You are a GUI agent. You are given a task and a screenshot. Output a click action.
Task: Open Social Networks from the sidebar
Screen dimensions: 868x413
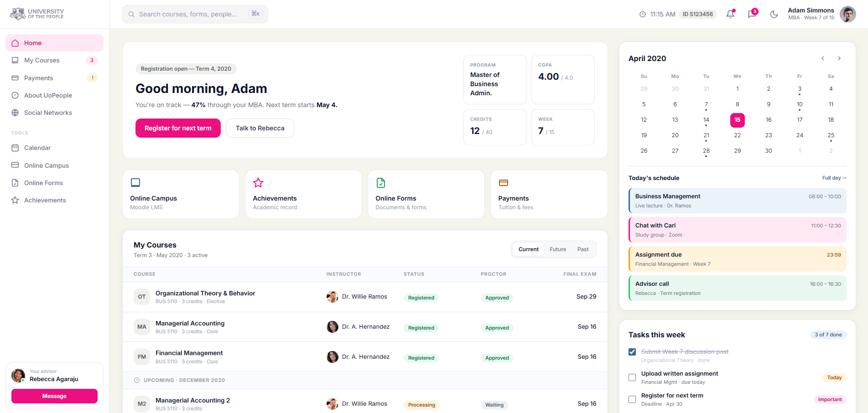48,113
